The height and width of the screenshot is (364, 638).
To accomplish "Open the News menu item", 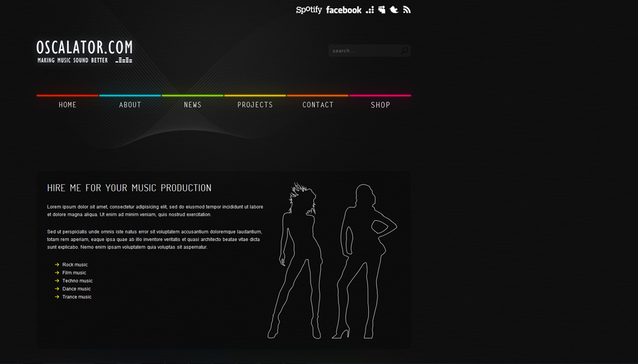I will click(193, 105).
